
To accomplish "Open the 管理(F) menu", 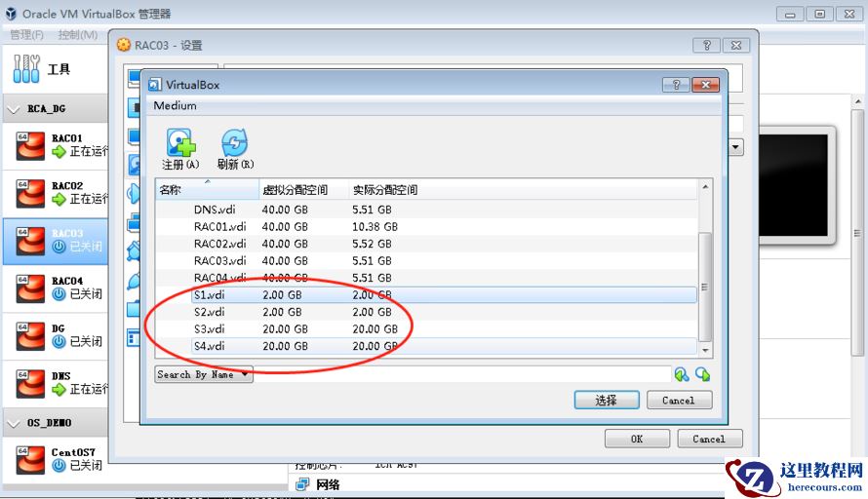I will (26, 35).
